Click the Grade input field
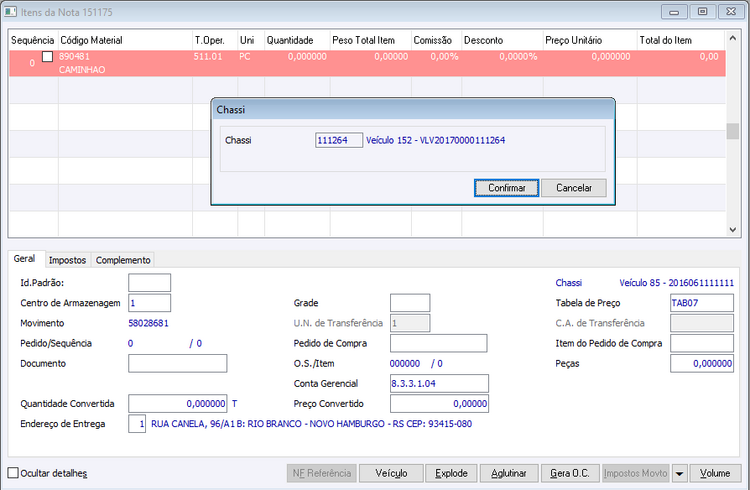750x490 pixels. coord(410,303)
